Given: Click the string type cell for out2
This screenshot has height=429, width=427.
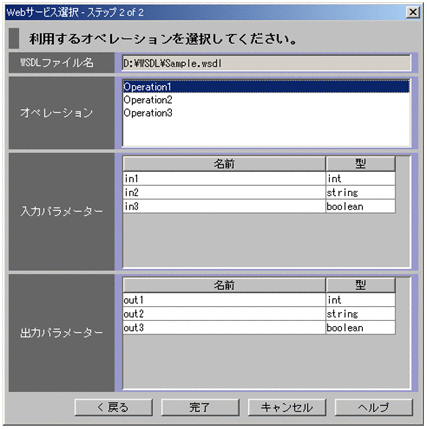Looking at the screenshot, I should (360, 314).
